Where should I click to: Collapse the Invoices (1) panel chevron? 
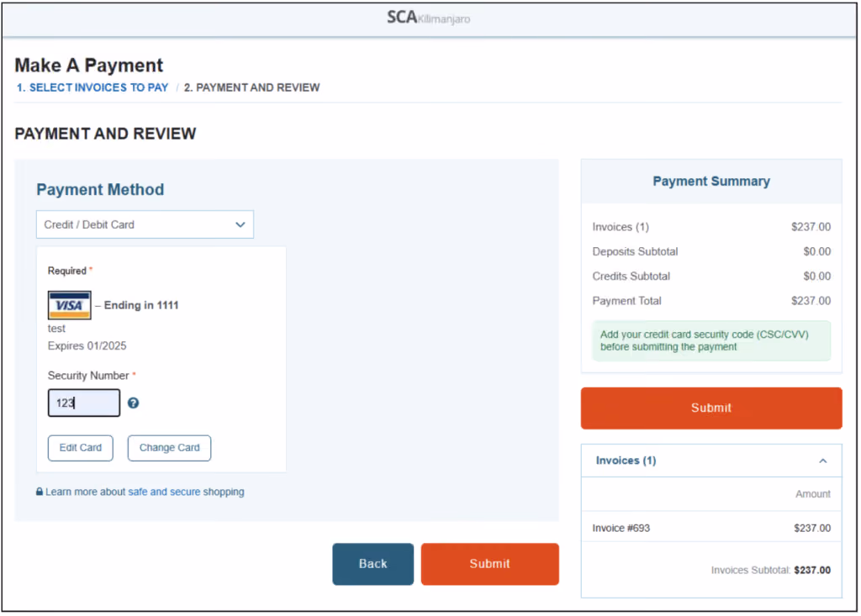822,461
